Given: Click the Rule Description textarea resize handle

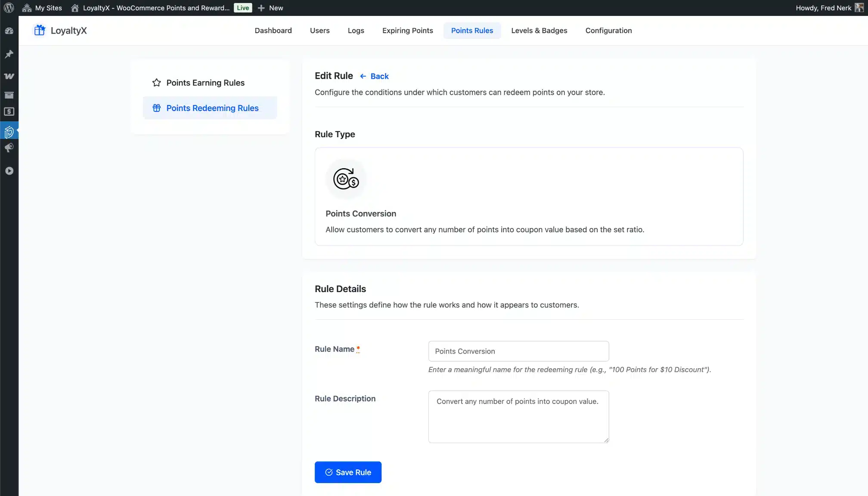Looking at the screenshot, I should click(606, 440).
